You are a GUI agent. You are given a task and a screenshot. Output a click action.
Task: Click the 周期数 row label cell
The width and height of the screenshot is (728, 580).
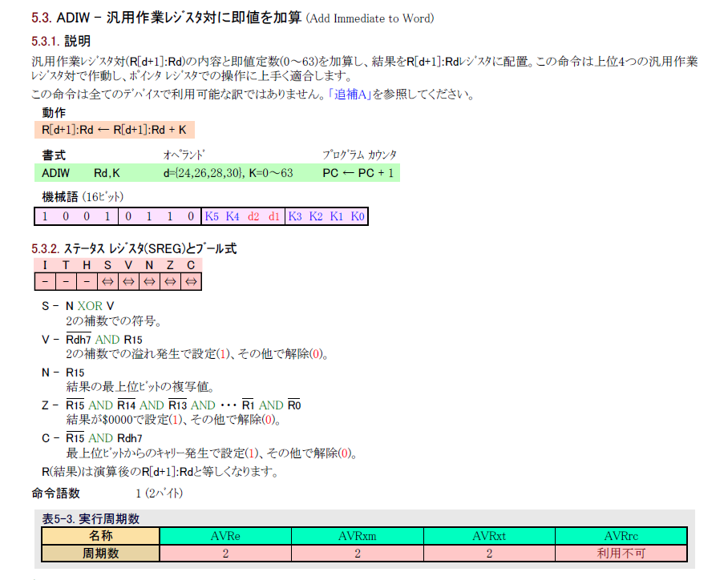101,553
